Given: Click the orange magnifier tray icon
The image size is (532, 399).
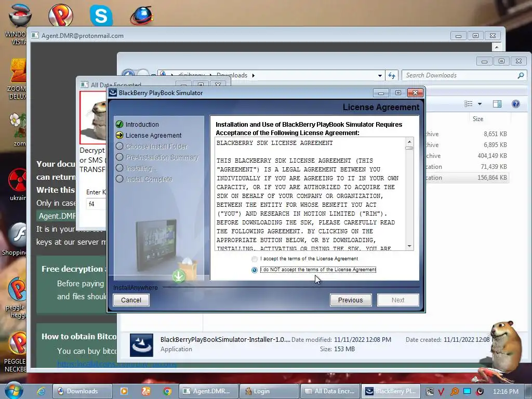Looking at the screenshot, I should tap(454, 392).
